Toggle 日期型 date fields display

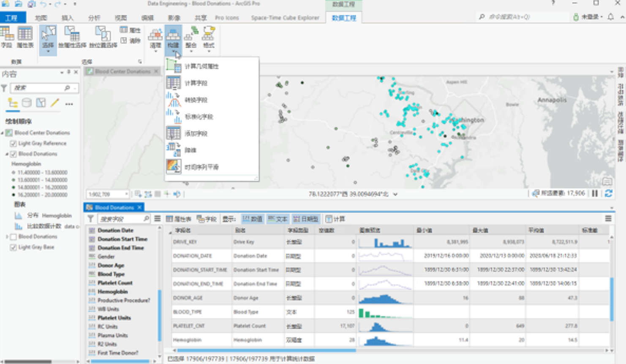point(306,219)
